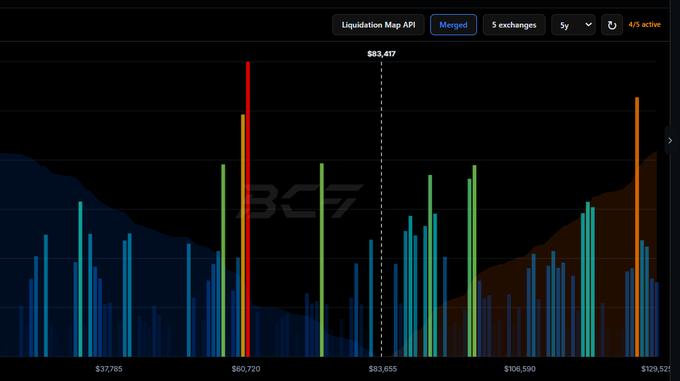Click the $60,720 axis label
680x381 pixels.
tap(246, 369)
